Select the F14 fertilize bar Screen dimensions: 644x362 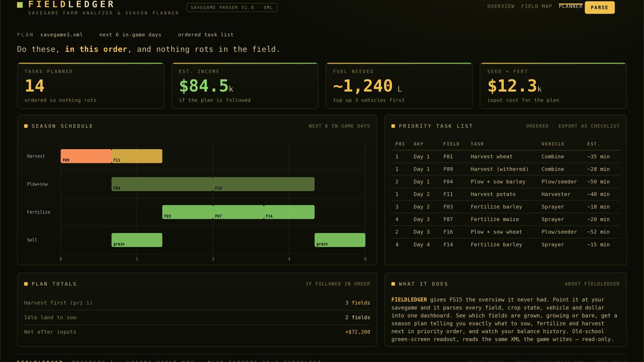(x=289, y=212)
